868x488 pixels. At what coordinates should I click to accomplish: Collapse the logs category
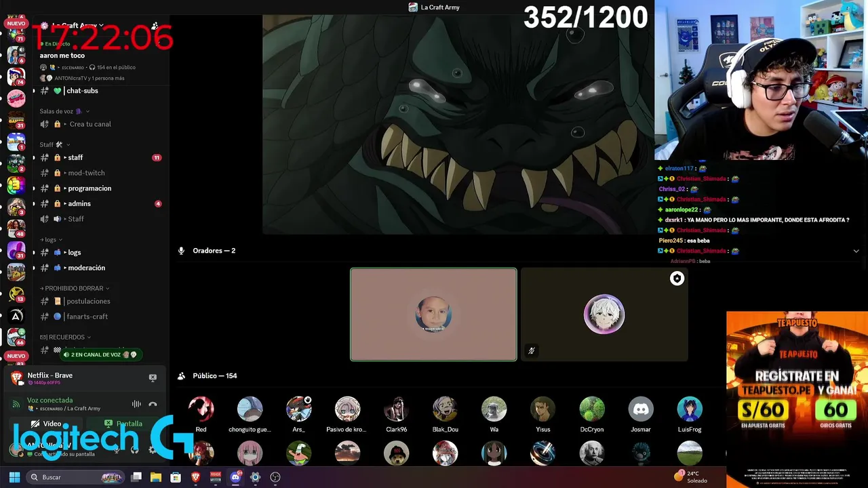52,239
